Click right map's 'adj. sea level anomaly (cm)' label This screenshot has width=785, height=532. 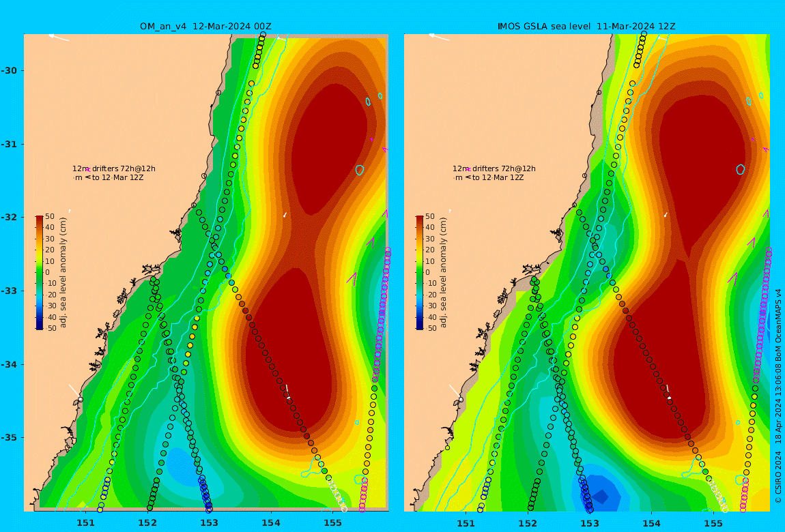click(x=444, y=273)
